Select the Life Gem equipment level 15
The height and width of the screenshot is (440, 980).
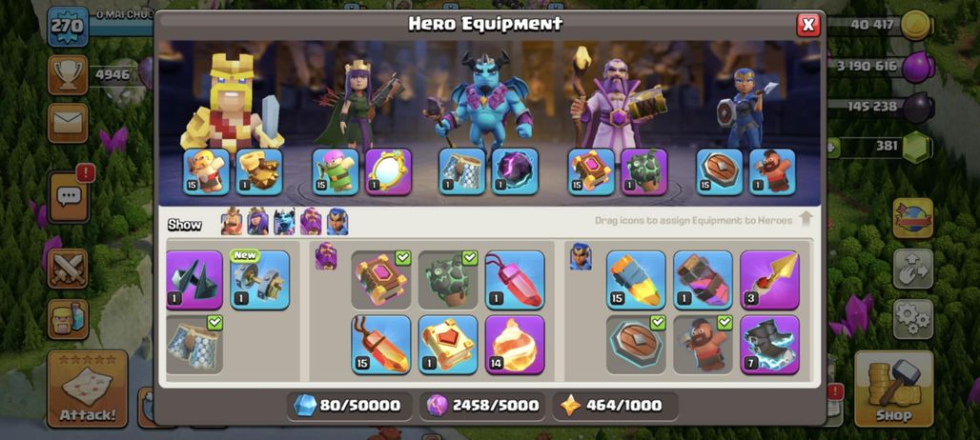click(x=381, y=345)
